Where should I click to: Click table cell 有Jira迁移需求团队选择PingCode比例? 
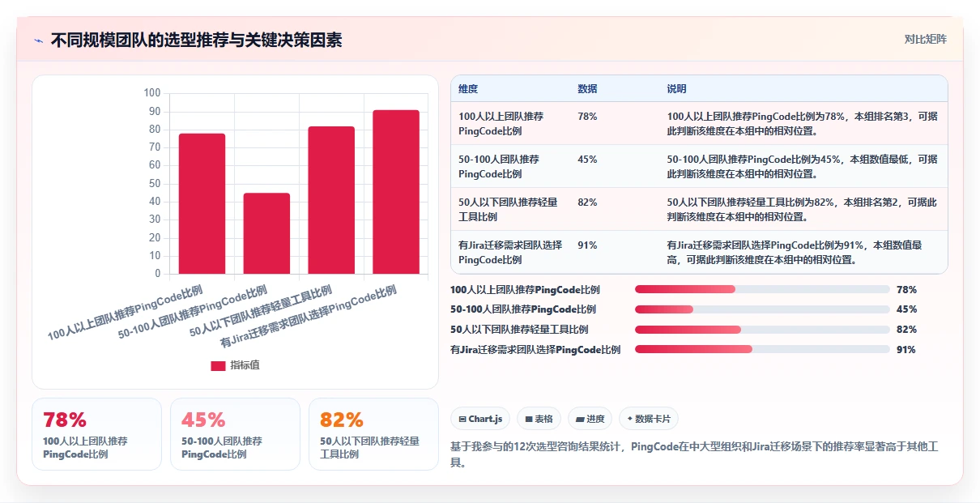[x=510, y=252]
